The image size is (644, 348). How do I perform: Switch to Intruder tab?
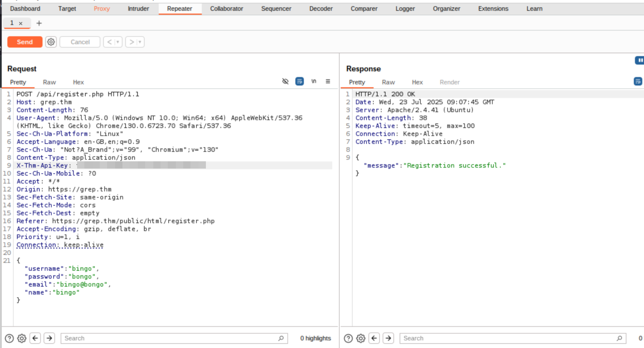click(x=138, y=9)
